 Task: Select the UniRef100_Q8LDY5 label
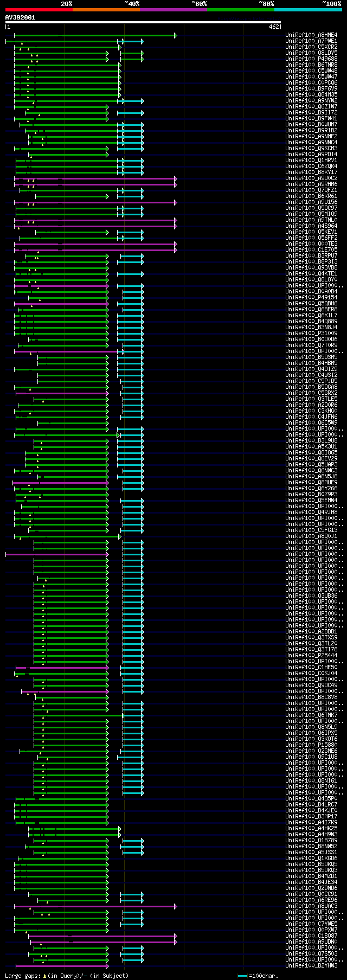click(x=311, y=53)
